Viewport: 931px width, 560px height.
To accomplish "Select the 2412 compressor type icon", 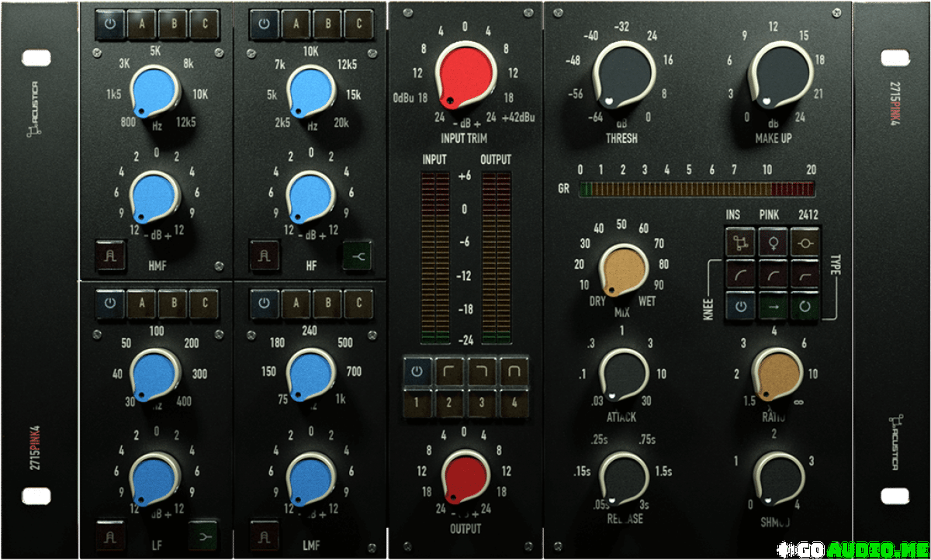I will 805,243.
